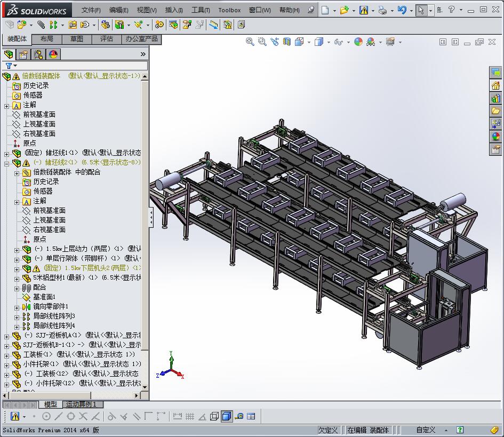Open the FeatureManager design tree tab
The image size is (504, 437).
point(9,54)
